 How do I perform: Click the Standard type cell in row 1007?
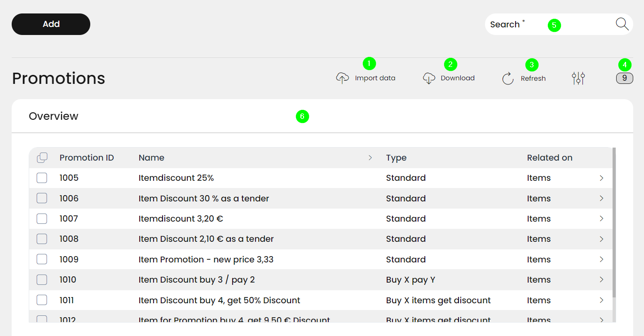click(406, 218)
